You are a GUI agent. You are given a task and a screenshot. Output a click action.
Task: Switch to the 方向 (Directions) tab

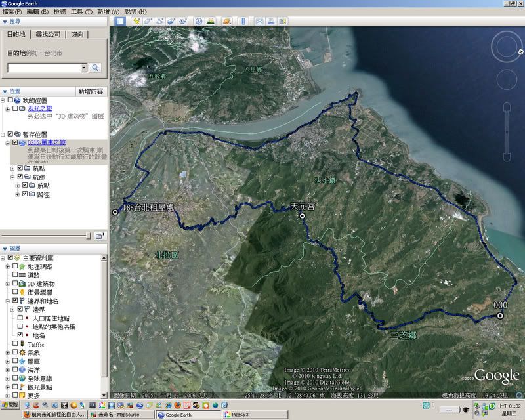coord(77,35)
